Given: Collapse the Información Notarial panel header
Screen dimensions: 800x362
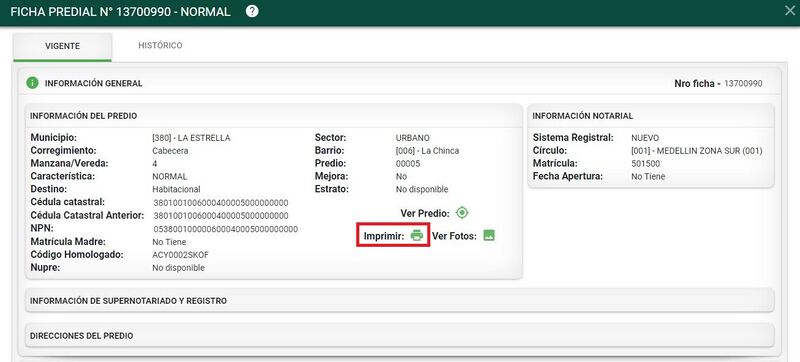Looking at the screenshot, I should pyautogui.click(x=651, y=116).
